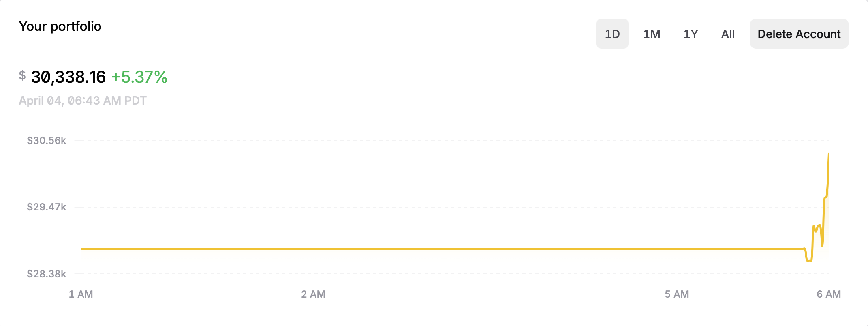Click the flat yellow line near 2 AM

313,249
